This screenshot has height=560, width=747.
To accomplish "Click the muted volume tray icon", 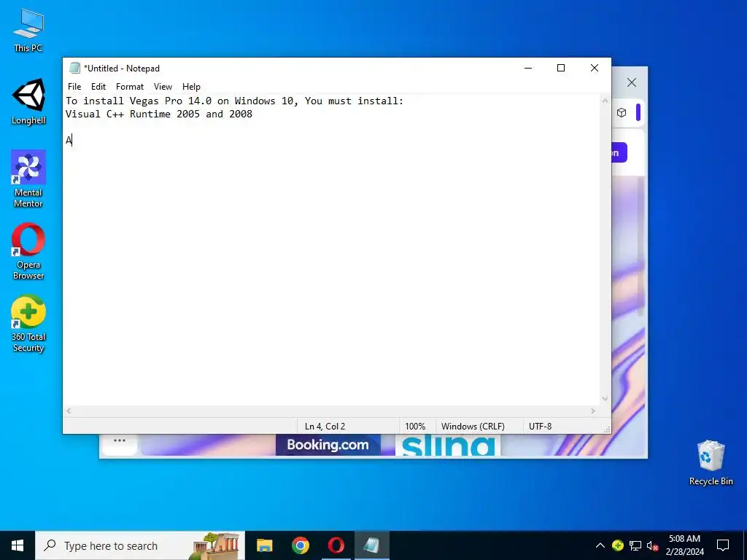I will (652, 545).
